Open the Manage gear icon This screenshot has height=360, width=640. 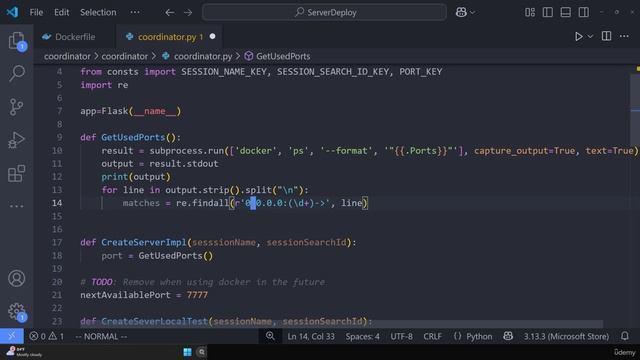click(x=16, y=312)
